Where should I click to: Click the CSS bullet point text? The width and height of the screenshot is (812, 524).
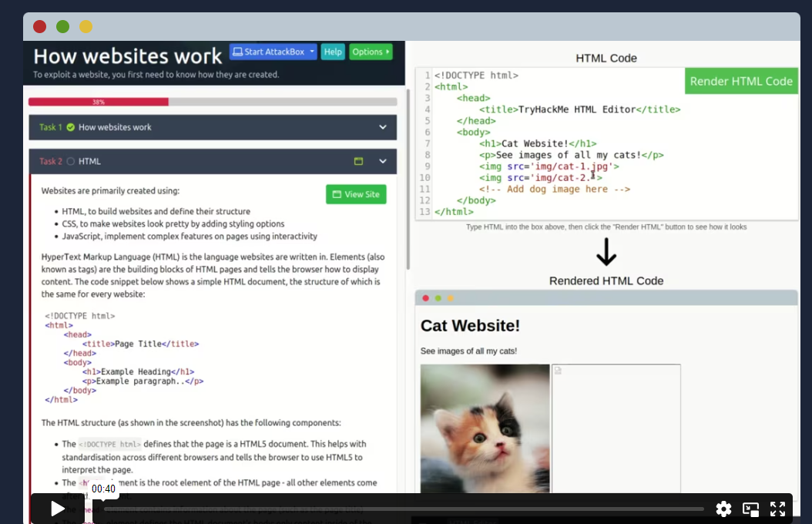173,223
